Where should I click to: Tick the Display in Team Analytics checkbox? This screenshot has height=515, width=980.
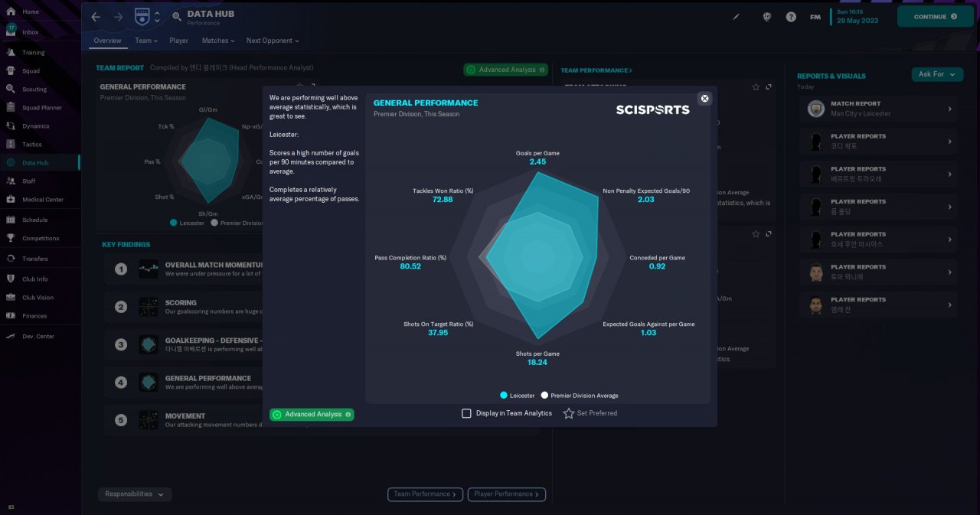pyautogui.click(x=466, y=413)
